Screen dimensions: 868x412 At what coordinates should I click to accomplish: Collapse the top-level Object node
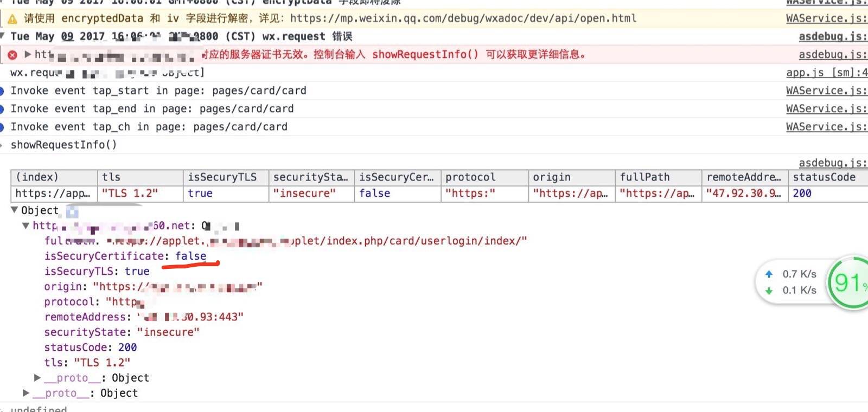click(15, 210)
